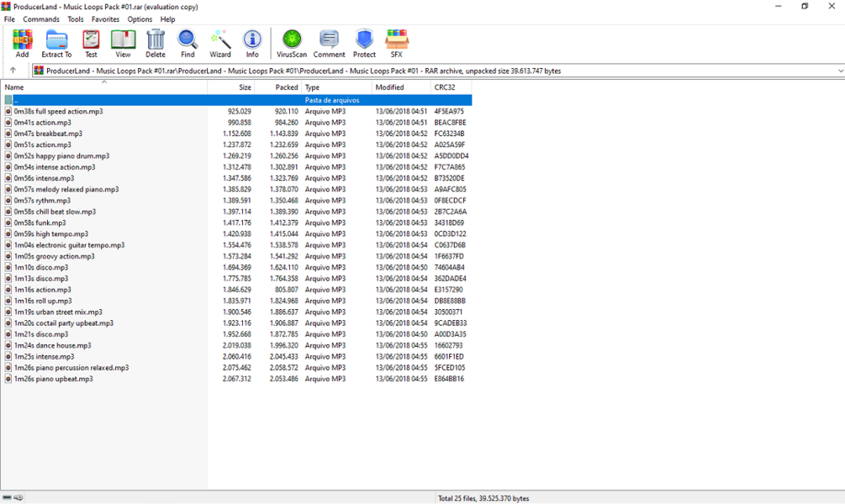Screen dimensions: 845x504
Task: Click size value 2.075.462
Action: 236,368
